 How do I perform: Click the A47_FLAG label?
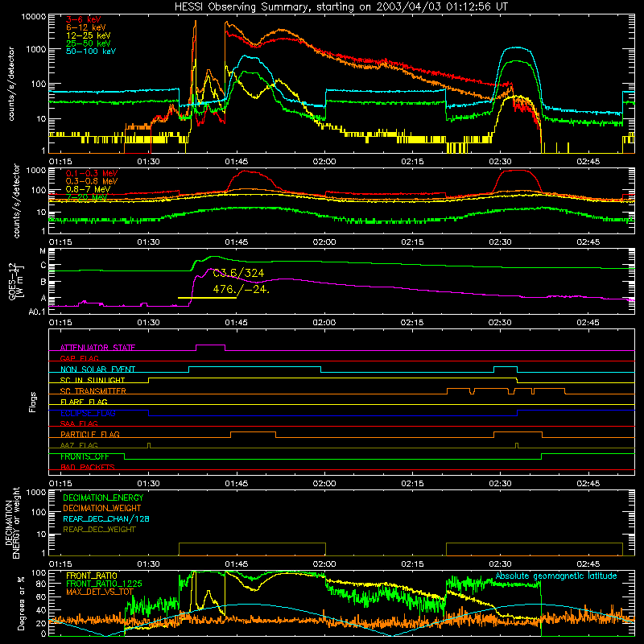pyautogui.click(x=79, y=445)
